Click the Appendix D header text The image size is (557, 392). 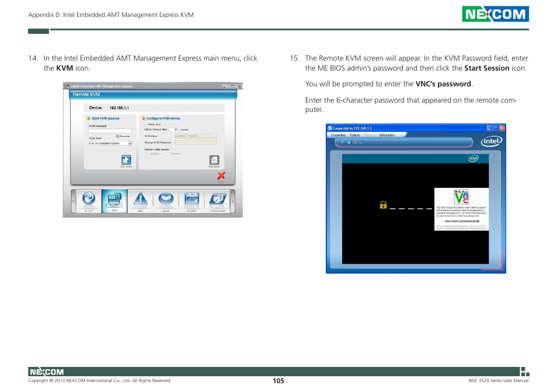(x=111, y=15)
